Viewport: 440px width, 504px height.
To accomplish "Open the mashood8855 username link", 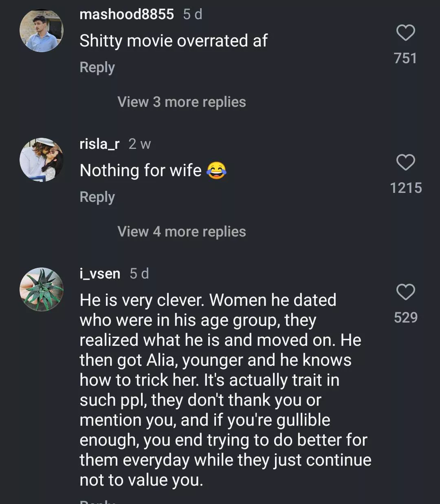I will 127,14.
